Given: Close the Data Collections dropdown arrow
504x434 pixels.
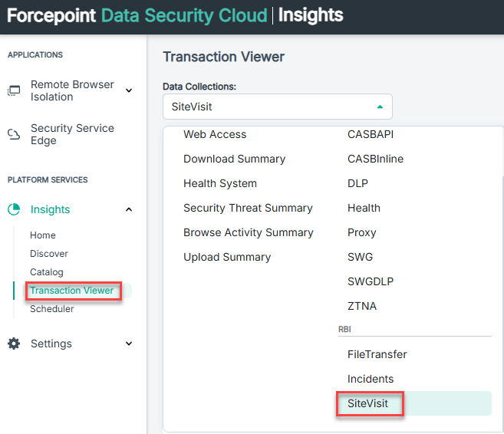Looking at the screenshot, I should [x=379, y=107].
